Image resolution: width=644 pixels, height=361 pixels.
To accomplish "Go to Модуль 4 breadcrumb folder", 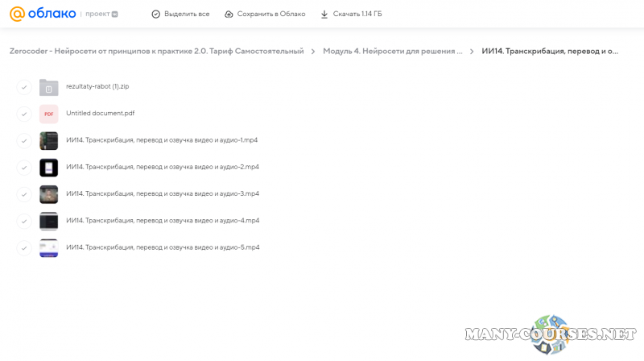I will tap(392, 52).
